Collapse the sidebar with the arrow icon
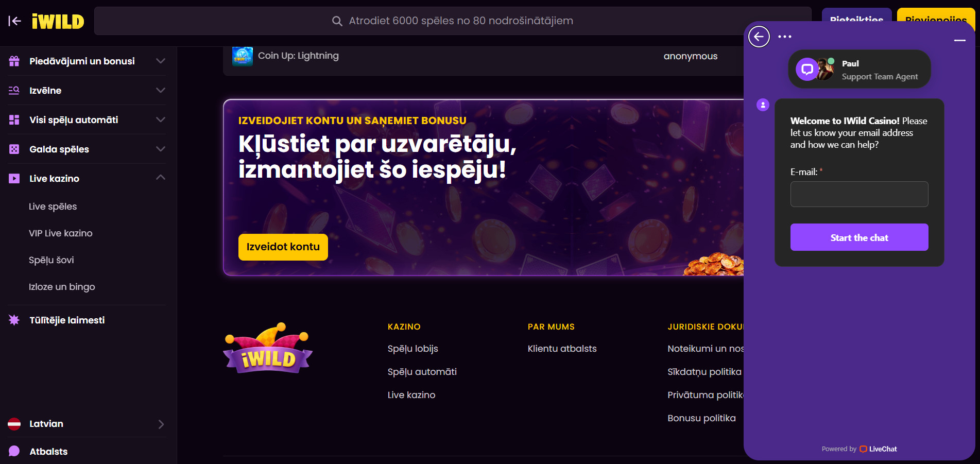The width and height of the screenshot is (980, 464). 14,21
